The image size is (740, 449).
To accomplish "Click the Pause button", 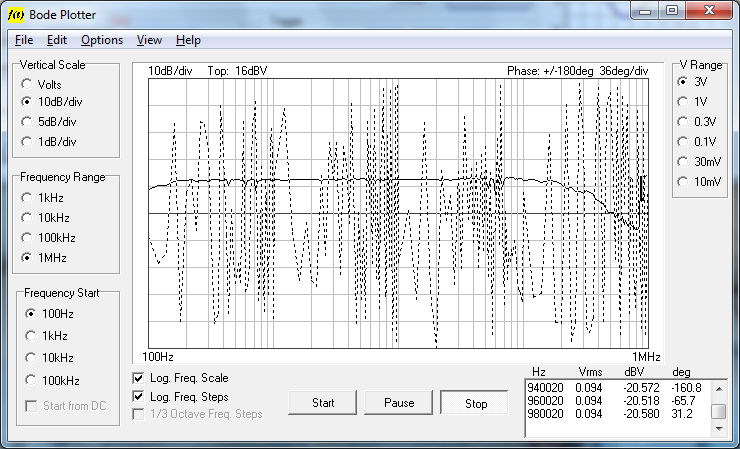I will click(x=399, y=403).
